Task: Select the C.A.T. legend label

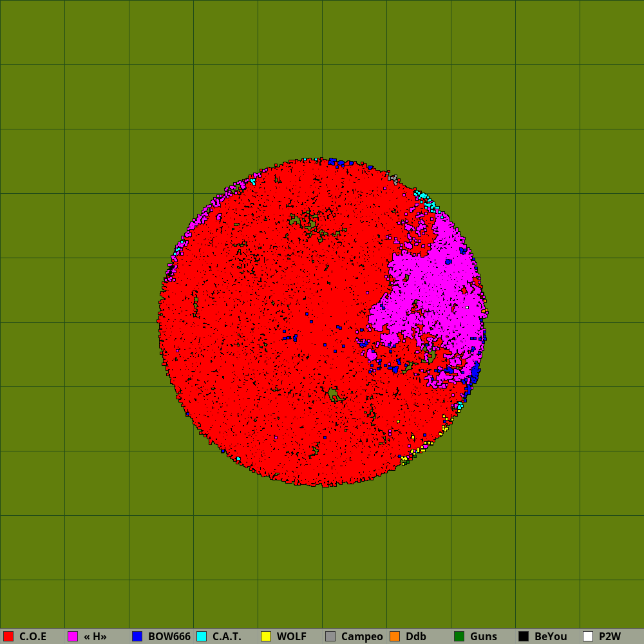Action: 227,636
